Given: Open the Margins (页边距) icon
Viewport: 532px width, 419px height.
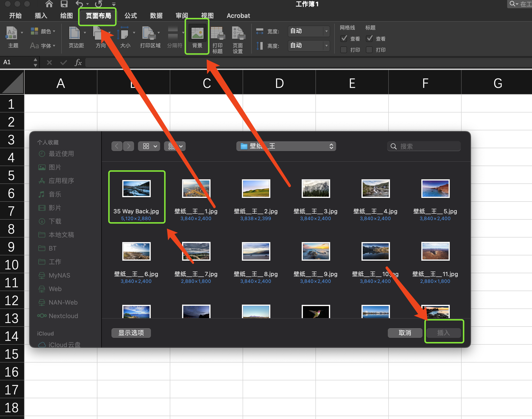Looking at the screenshot, I should pos(75,33).
